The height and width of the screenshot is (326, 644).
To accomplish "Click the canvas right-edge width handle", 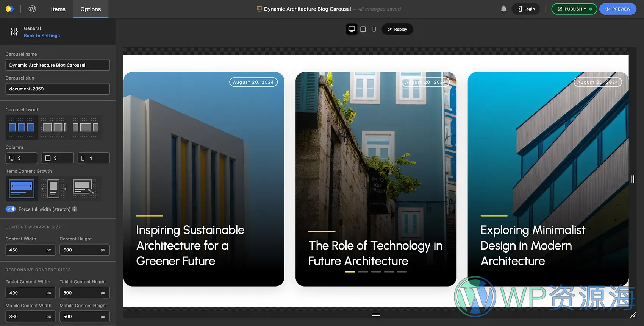I will coord(633,179).
